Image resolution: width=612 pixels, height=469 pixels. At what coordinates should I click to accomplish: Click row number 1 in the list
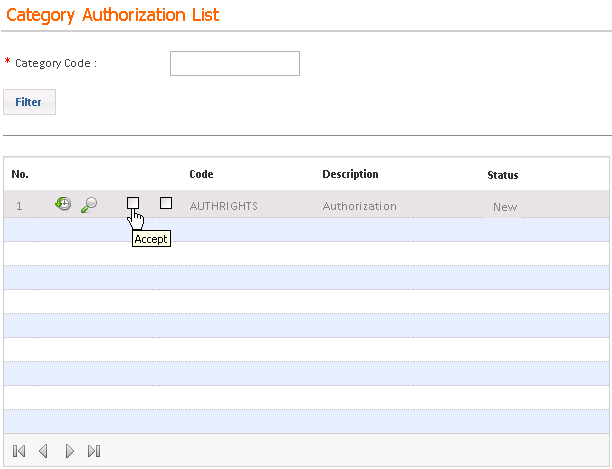point(19,206)
